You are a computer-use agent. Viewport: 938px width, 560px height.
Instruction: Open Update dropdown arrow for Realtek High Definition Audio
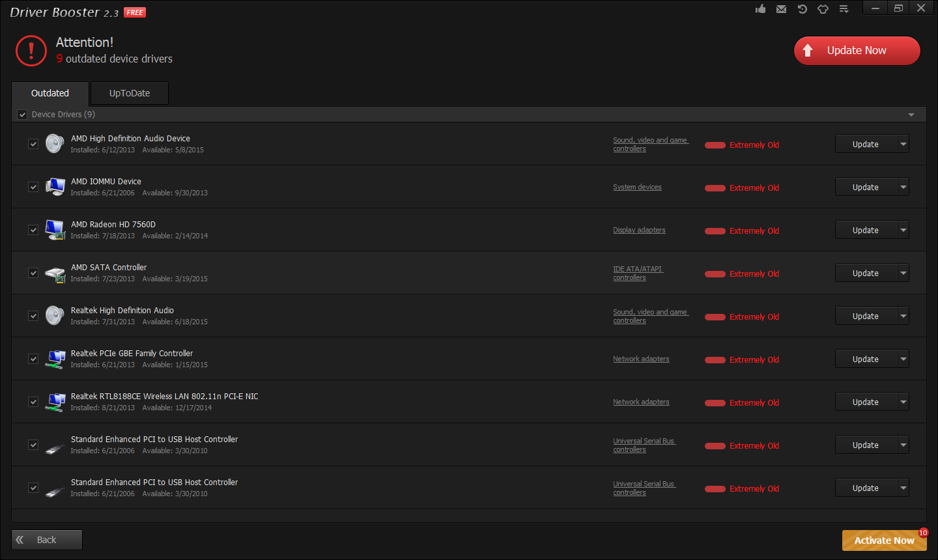click(x=903, y=316)
